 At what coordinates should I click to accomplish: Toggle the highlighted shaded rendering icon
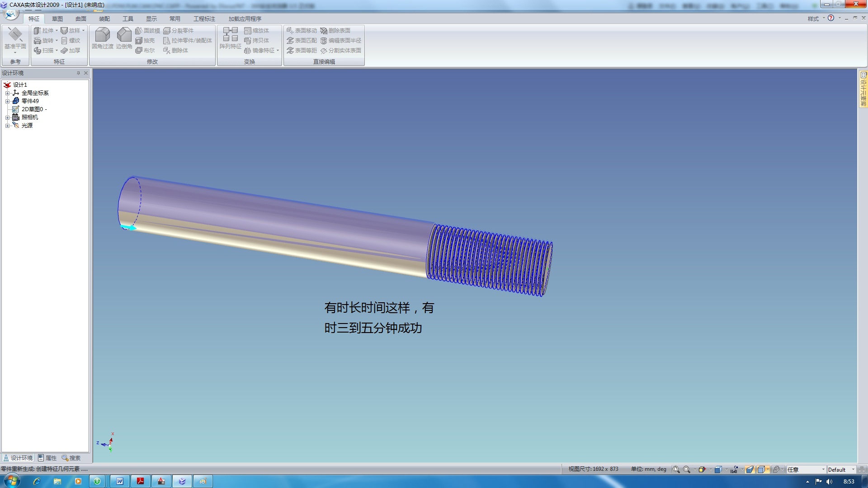750,469
